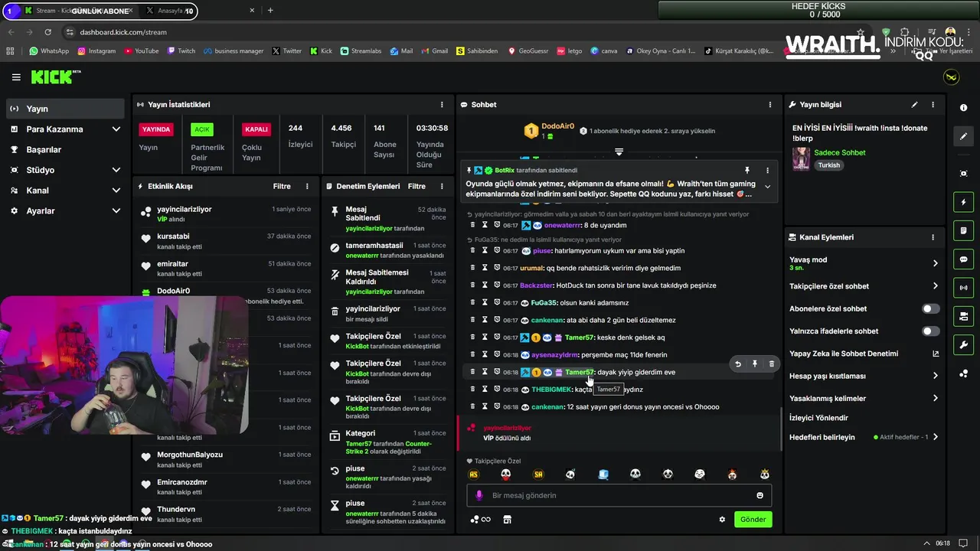
Task: Reload the page with the browser refresh button
Action: [48, 32]
